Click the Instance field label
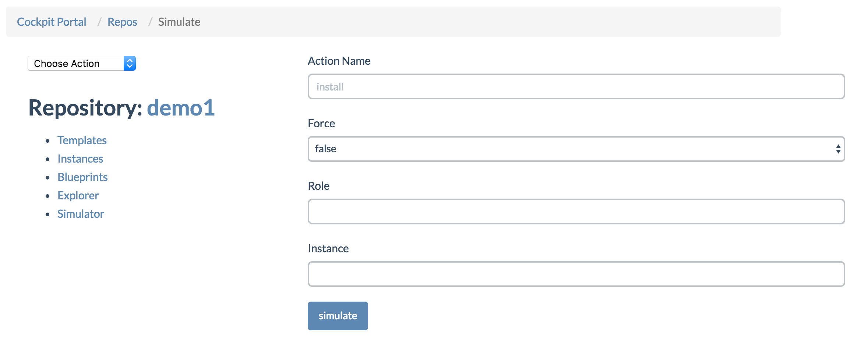Viewport: 868px width, 359px height. (328, 249)
